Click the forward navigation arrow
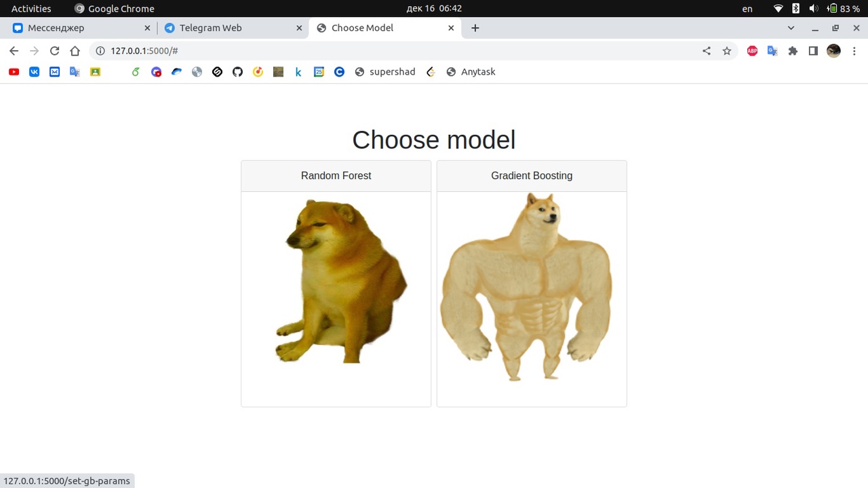The height and width of the screenshot is (488, 868). tap(34, 51)
